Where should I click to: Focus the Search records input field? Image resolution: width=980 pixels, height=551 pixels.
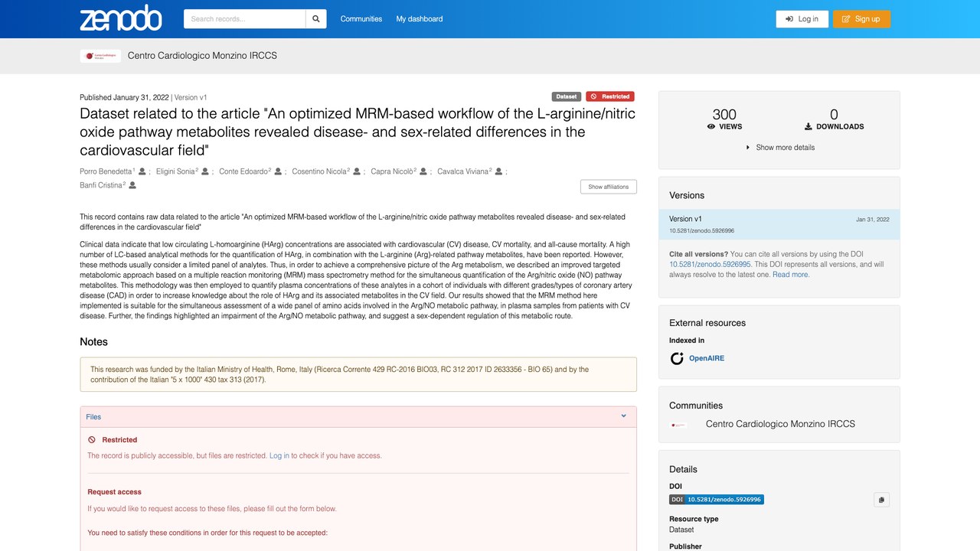pos(245,19)
